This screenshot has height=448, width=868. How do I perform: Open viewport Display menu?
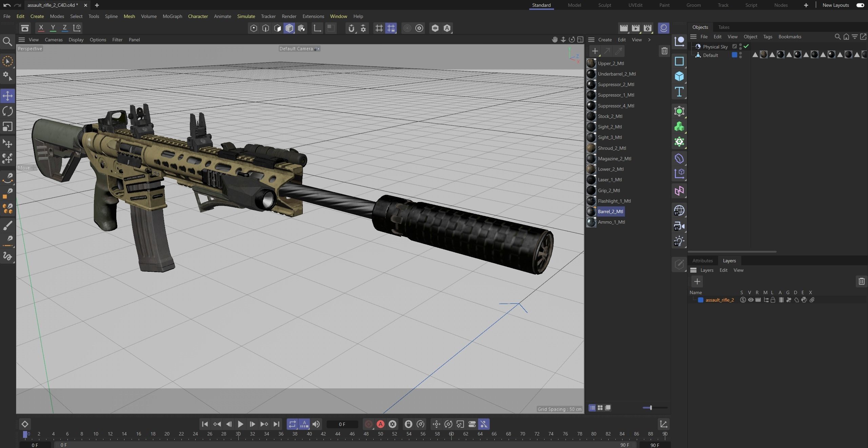76,40
